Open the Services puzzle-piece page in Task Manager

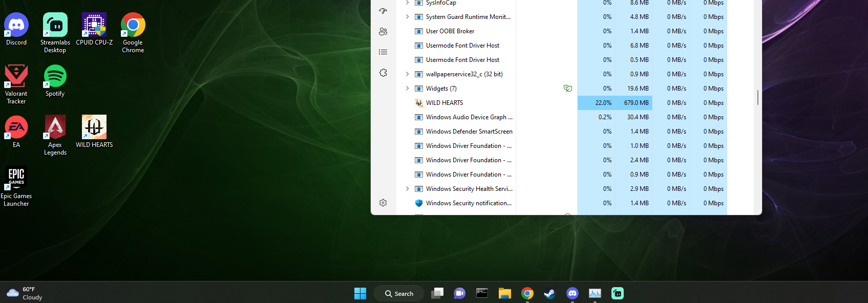(383, 73)
